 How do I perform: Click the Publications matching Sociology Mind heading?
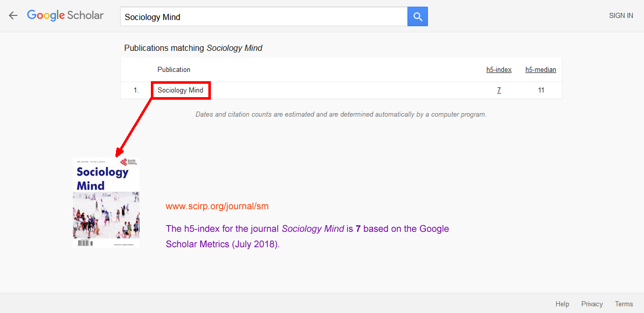coord(193,48)
